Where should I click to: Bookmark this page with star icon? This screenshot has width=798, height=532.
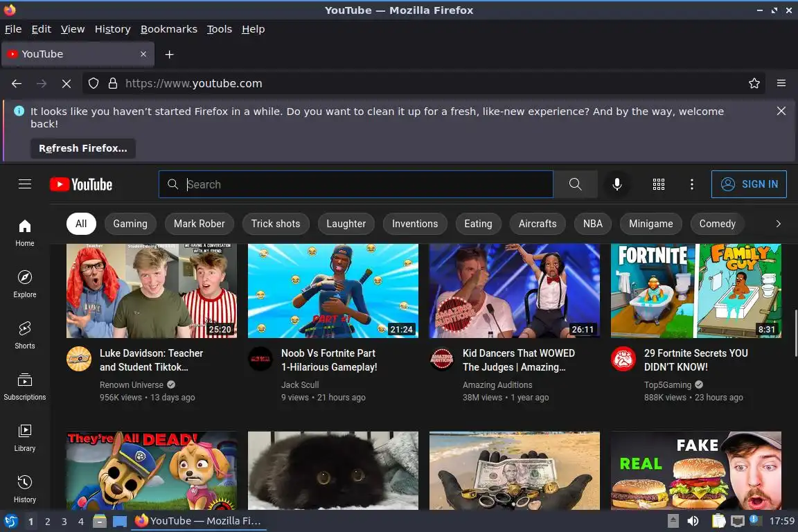tap(754, 84)
